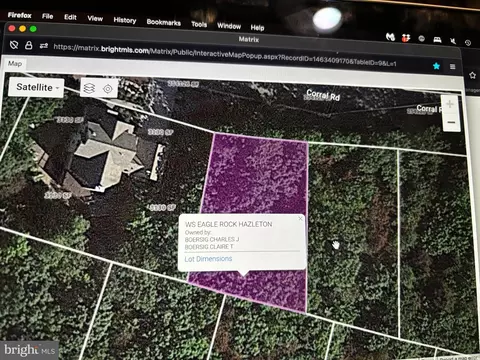
Task: Open the map layers icon
Action: point(89,88)
